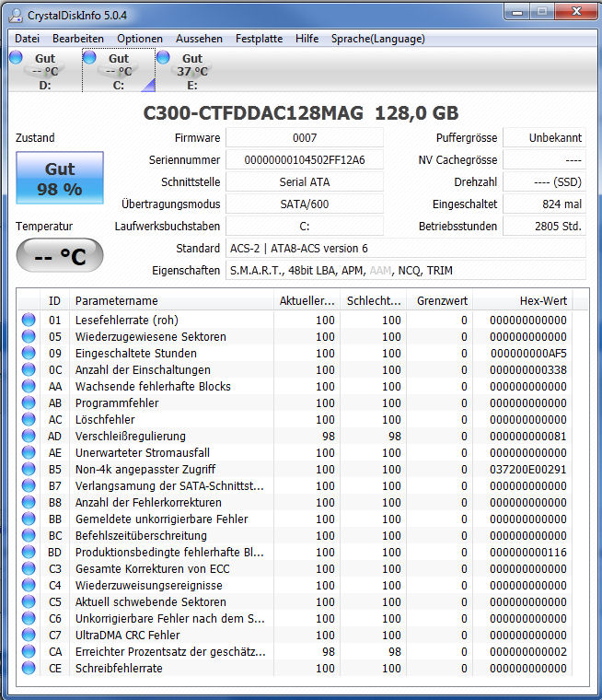Click the Betriebsstunden value 2805 Std.

[544, 226]
